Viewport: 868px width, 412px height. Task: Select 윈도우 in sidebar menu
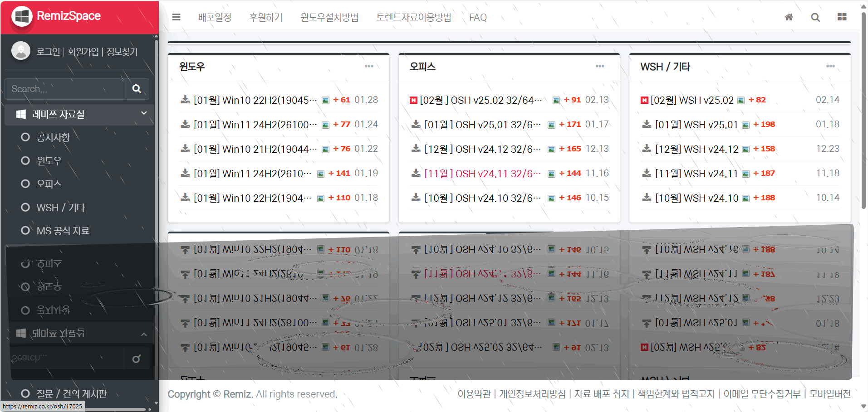coord(49,160)
